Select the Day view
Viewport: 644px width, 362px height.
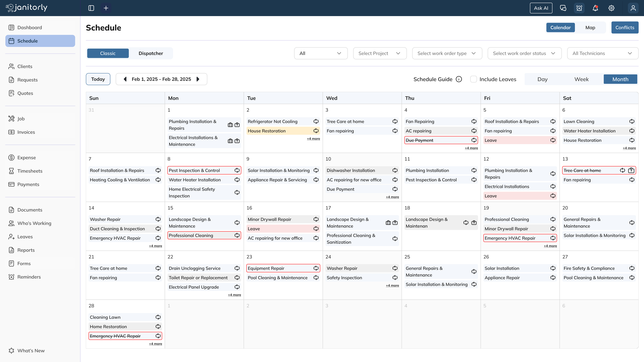542,79
